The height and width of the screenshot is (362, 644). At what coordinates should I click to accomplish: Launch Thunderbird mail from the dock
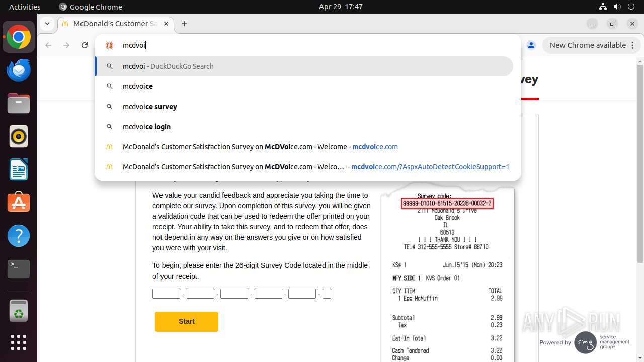click(19, 70)
